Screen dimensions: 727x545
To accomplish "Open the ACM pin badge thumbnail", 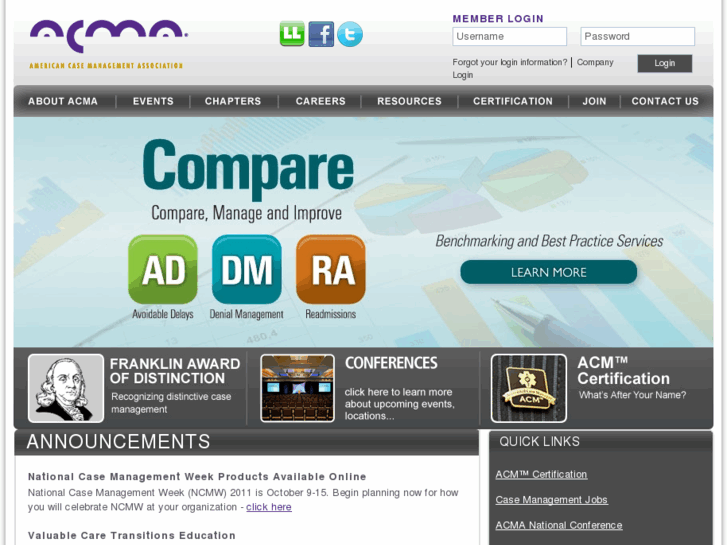I will (529, 388).
